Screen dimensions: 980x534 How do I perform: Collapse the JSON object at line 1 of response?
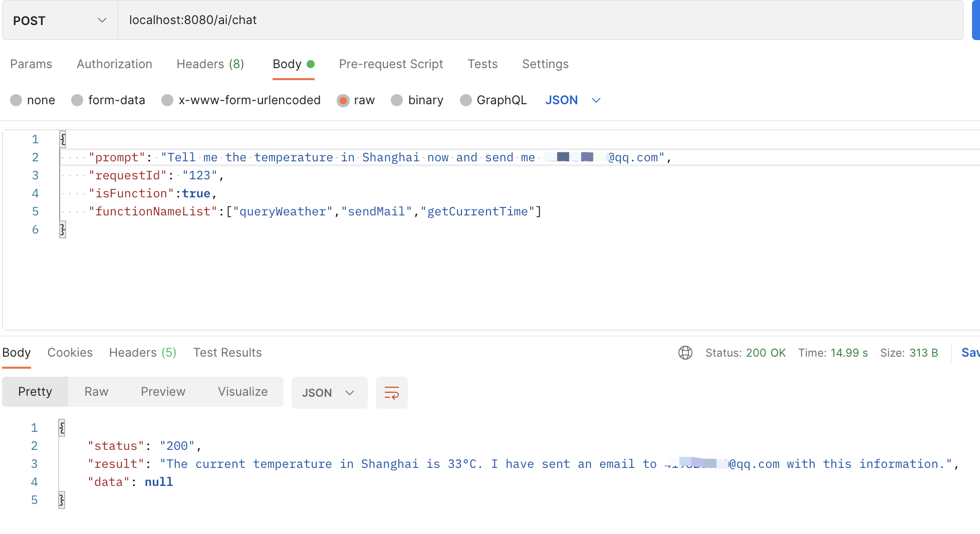pos(61,427)
